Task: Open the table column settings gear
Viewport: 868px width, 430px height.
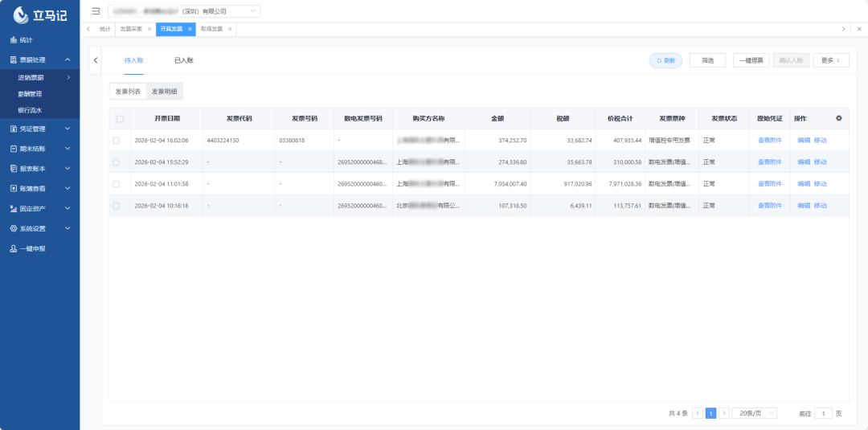Action: point(839,118)
